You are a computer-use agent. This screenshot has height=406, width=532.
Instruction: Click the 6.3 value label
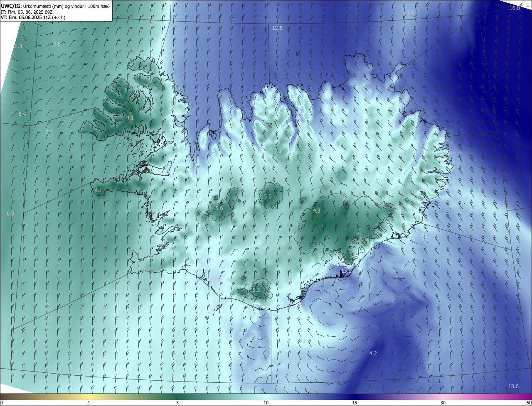coord(18,46)
